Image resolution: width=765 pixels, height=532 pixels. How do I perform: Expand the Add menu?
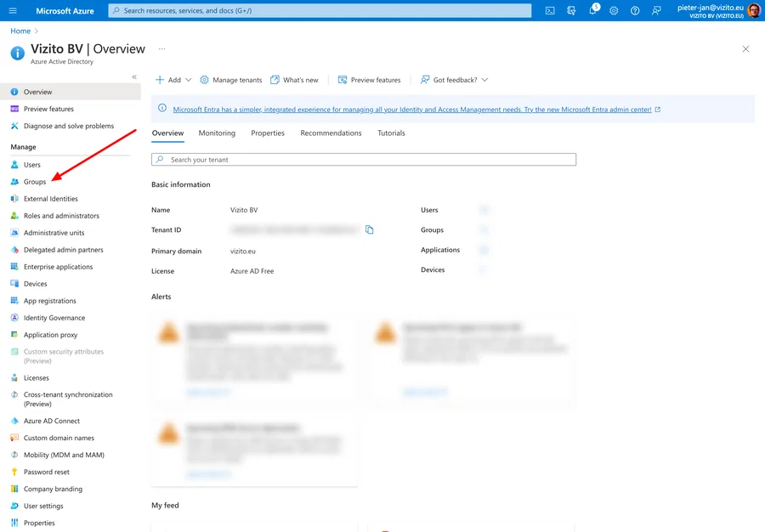click(x=170, y=79)
